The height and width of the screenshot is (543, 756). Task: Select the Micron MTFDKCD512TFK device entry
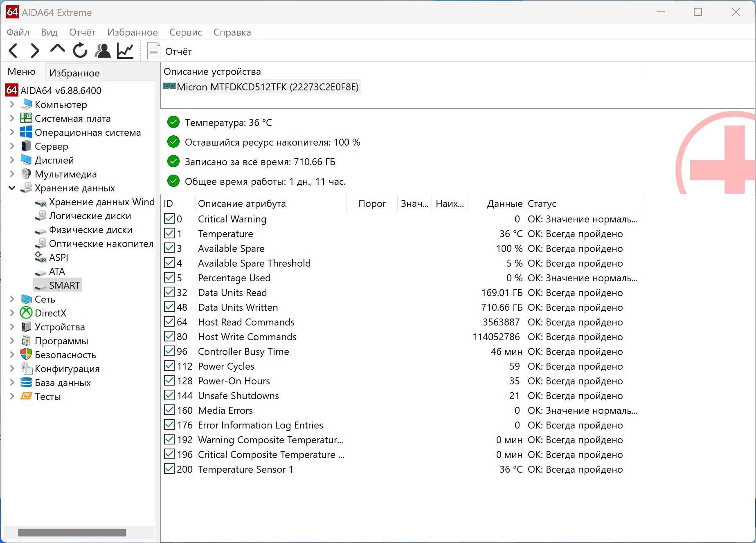tap(268, 87)
